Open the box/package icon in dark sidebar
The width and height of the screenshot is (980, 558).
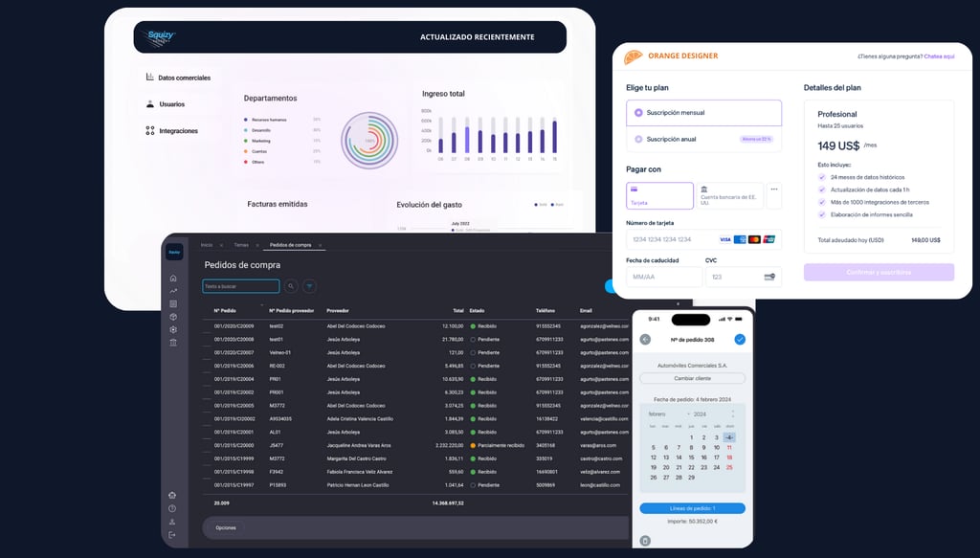tap(173, 317)
